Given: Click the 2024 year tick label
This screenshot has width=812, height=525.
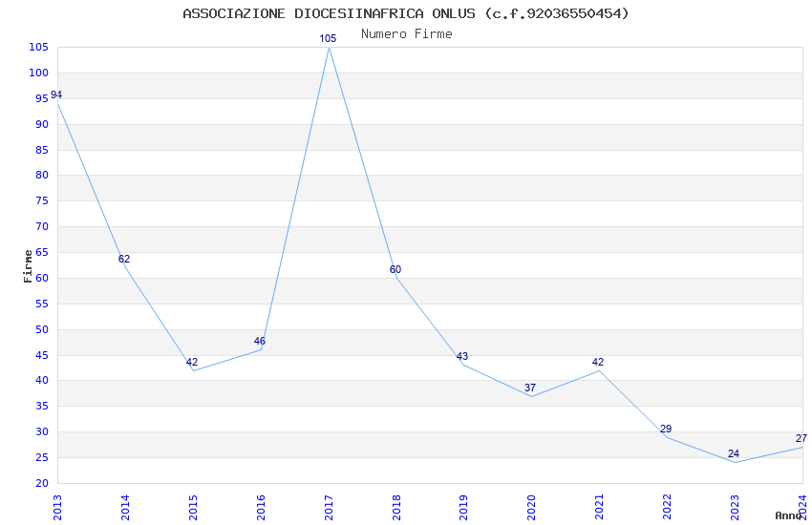Looking at the screenshot, I should (x=802, y=508).
